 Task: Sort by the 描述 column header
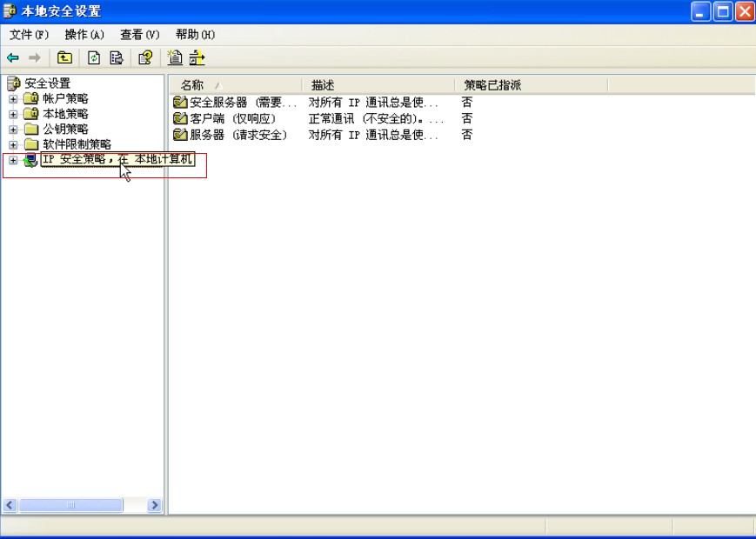378,86
